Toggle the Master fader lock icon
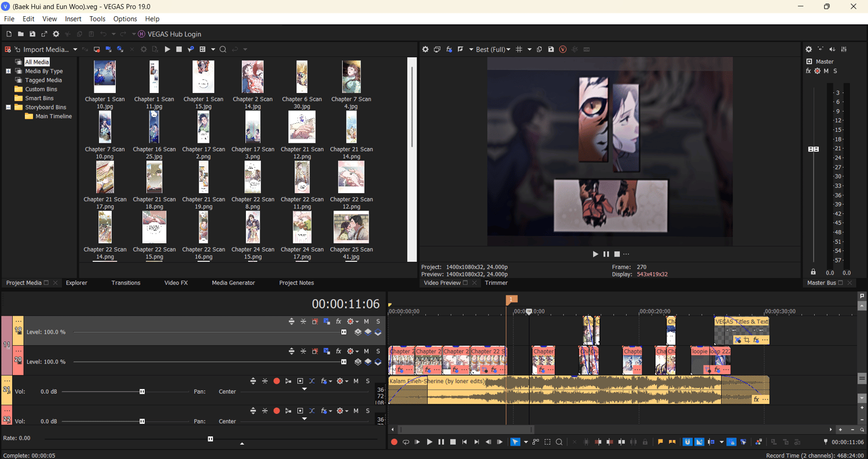868x459 pixels. point(813,272)
